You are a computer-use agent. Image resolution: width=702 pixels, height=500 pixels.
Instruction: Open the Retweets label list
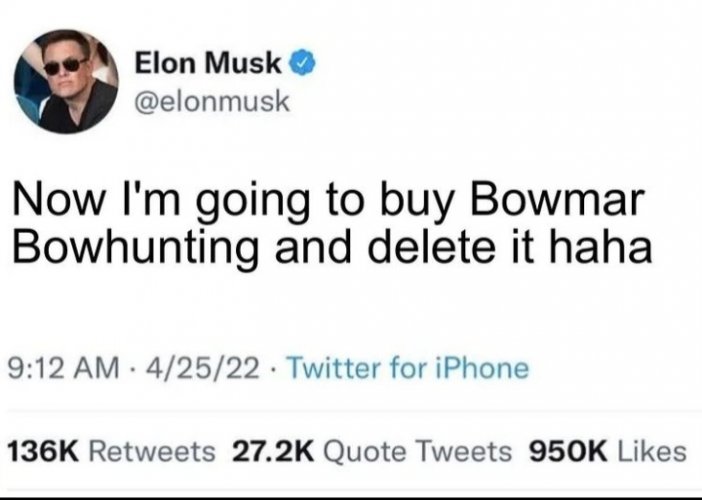(x=152, y=452)
